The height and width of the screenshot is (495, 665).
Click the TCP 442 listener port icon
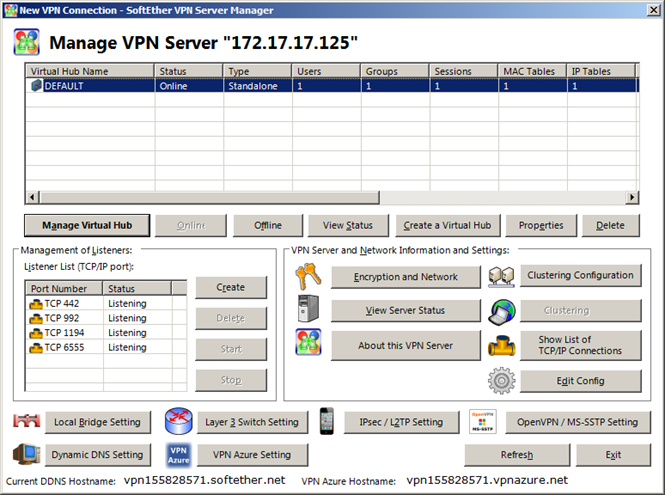[x=36, y=304]
